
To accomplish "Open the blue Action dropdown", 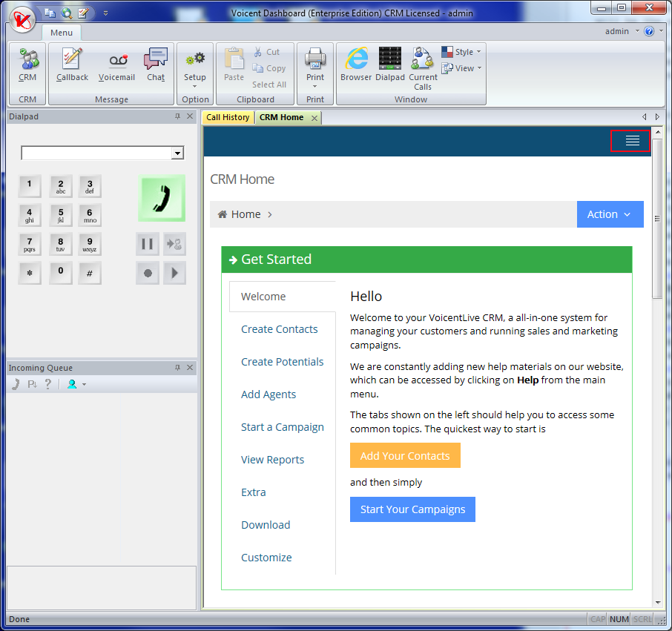I will (610, 214).
